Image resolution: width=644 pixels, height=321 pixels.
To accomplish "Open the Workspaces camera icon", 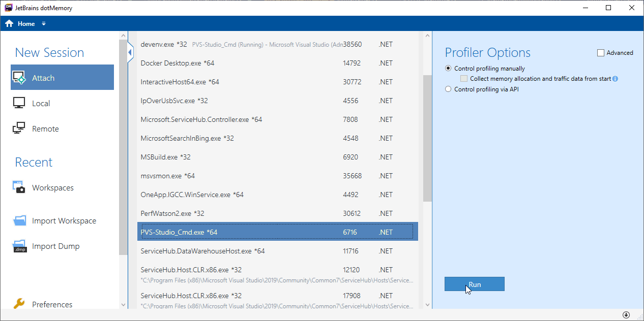I will point(19,187).
